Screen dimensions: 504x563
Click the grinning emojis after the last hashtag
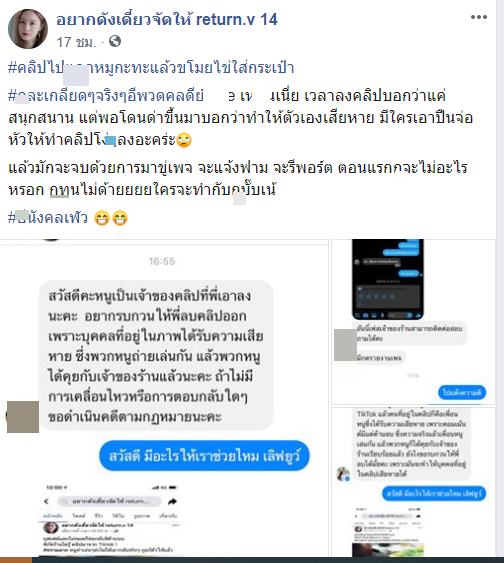(x=111, y=218)
